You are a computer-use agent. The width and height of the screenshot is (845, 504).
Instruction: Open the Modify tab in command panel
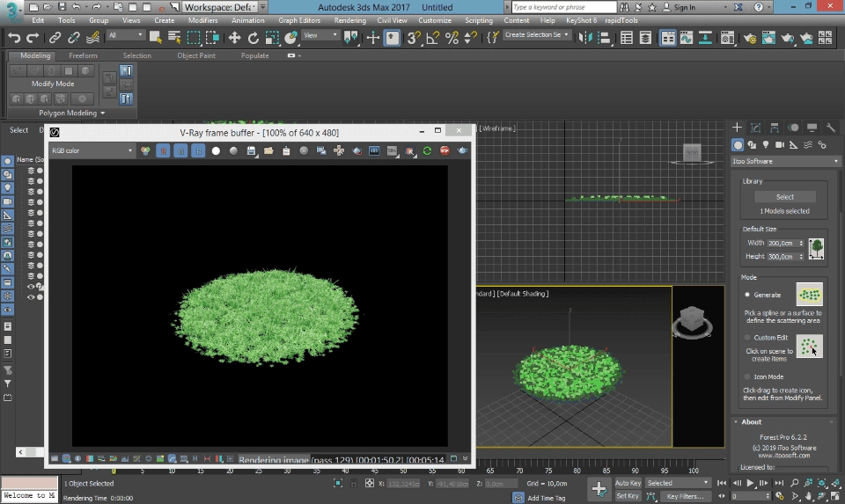(x=755, y=128)
